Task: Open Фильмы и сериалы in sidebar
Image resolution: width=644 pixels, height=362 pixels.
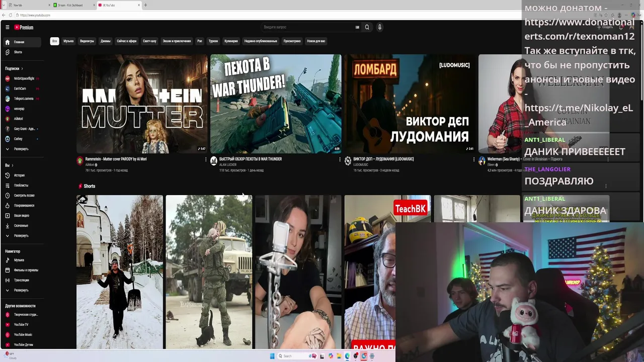Action: pyautogui.click(x=22, y=270)
